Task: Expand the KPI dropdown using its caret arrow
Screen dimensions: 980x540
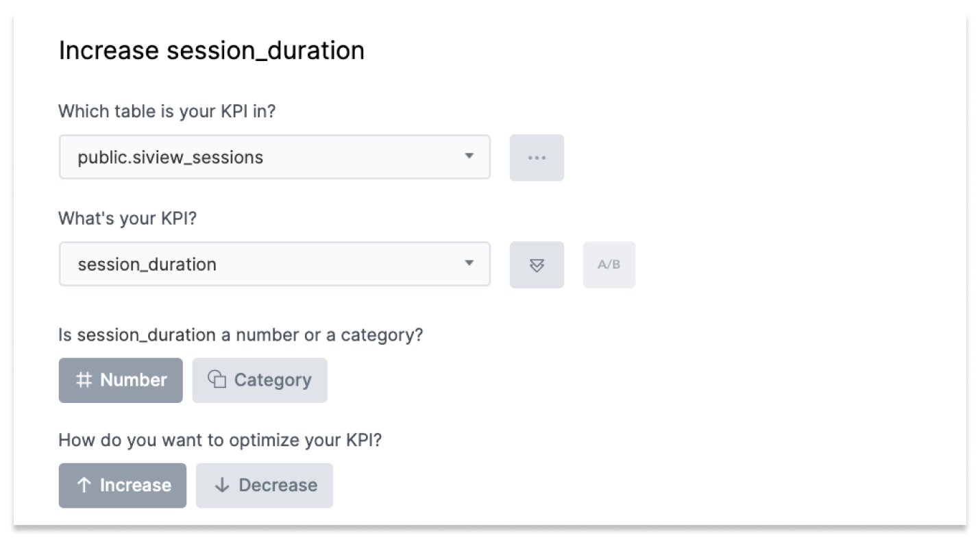Action: coord(469,263)
